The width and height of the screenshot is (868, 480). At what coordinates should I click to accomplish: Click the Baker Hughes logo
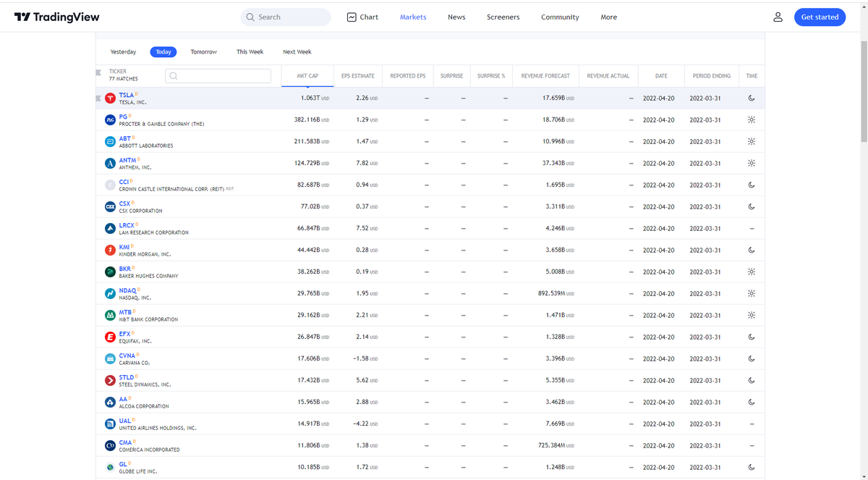(x=110, y=271)
